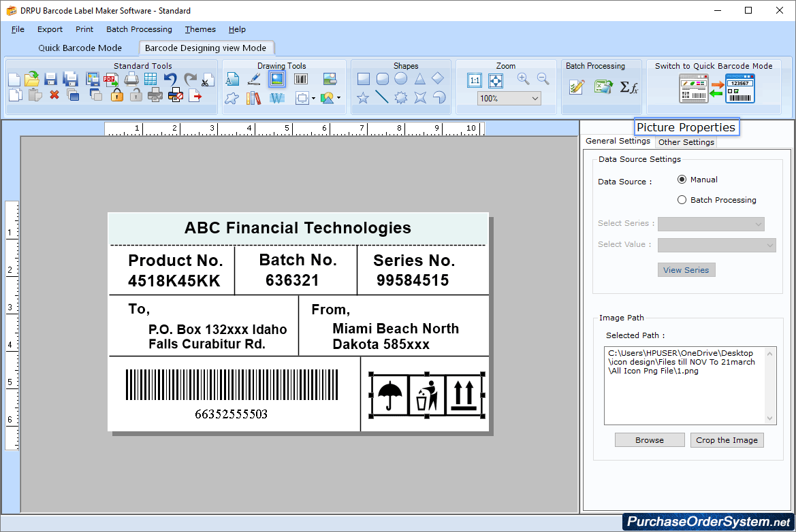Click the 1:1 actual size icon
The height and width of the screenshot is (532, 796).
(x=475, y=80)
